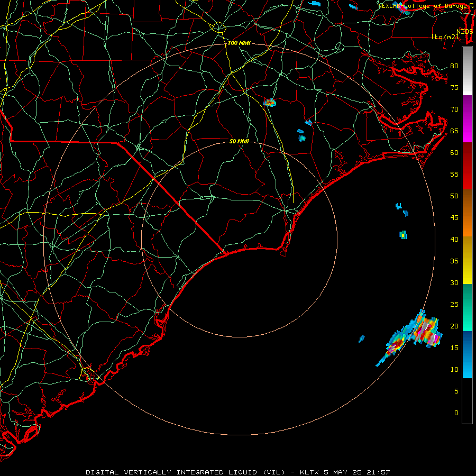The width and height of the screenshot is (476, 476).
Task: Select the green-teal segment of color bar
Action: pos(467,307)
